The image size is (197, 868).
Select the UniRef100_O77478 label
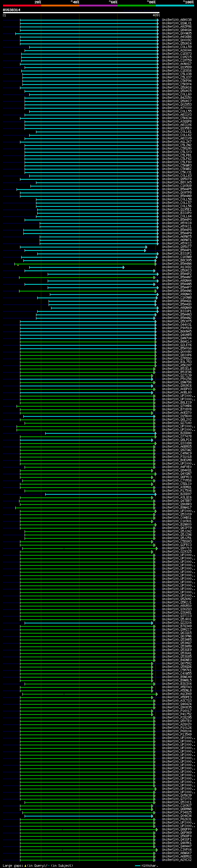177,437
